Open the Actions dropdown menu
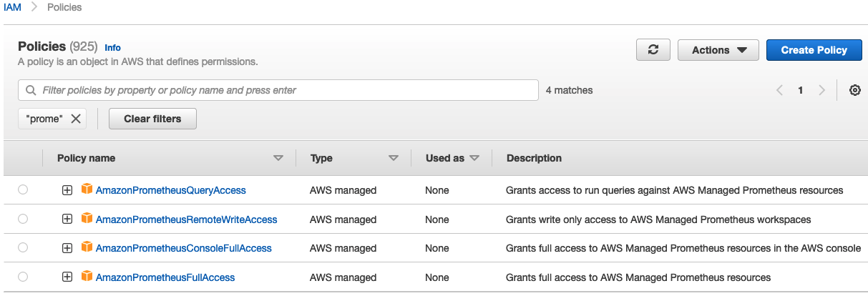Screen dimensions: 868x296 coord(719,50)
